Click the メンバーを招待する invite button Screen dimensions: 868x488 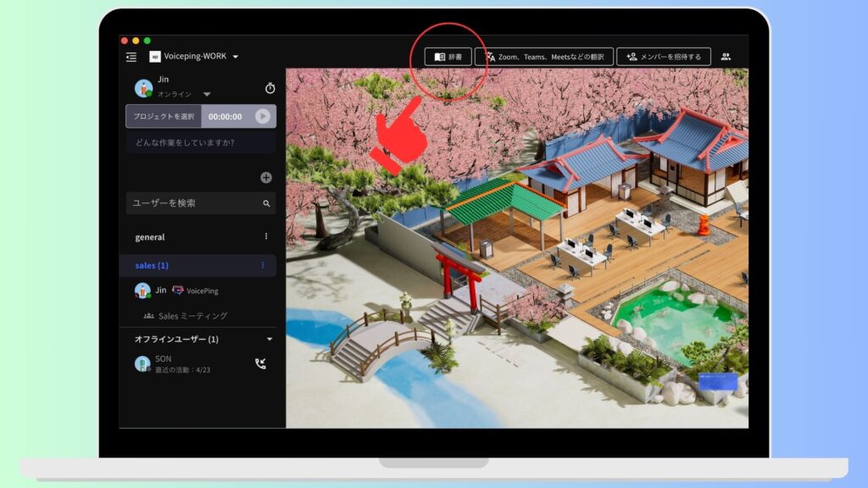pos(663,57)
